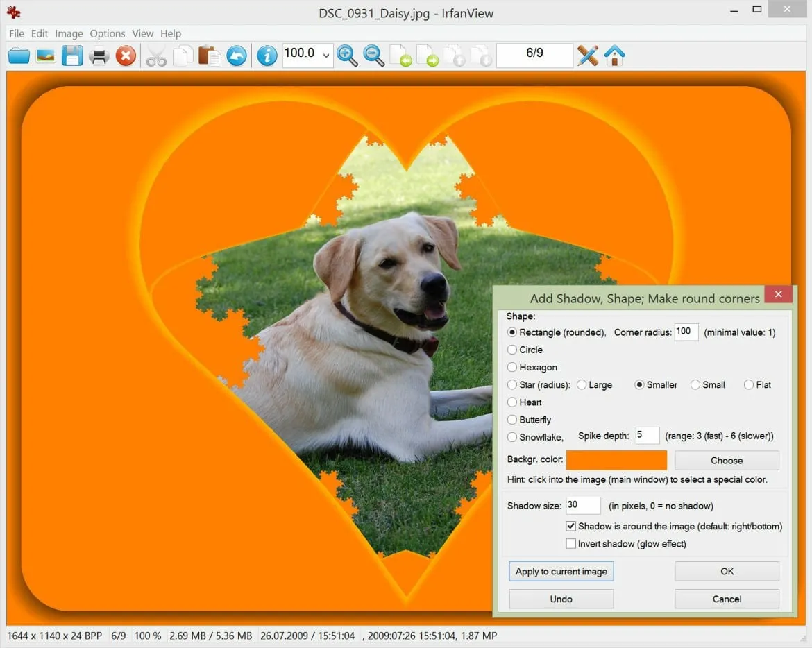
Task: Enable Invert shadow glow effect checkbox
Action: tap(571, 544)
